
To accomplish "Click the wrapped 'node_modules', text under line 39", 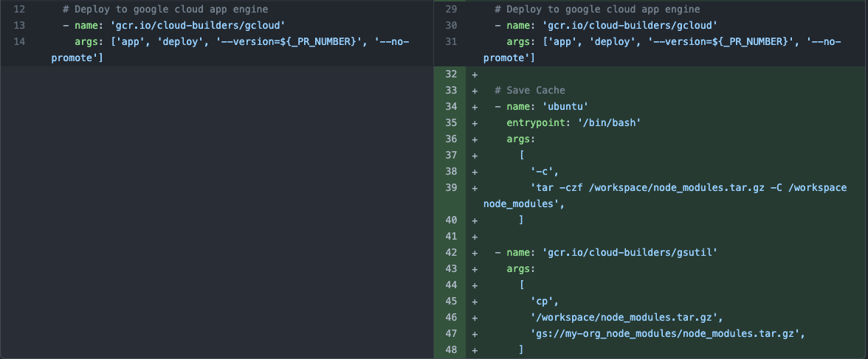I will coord(524,203).
